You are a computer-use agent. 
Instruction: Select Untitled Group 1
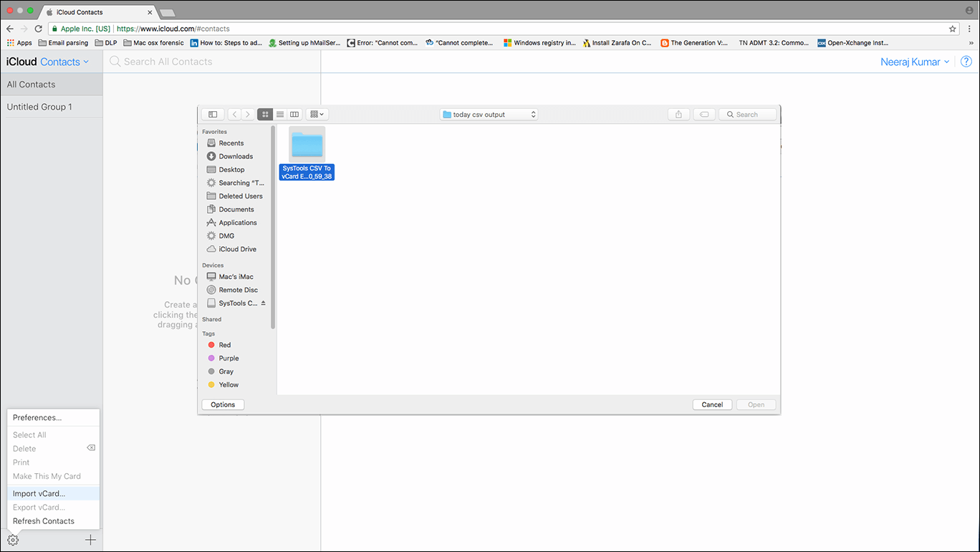[52, 107]
